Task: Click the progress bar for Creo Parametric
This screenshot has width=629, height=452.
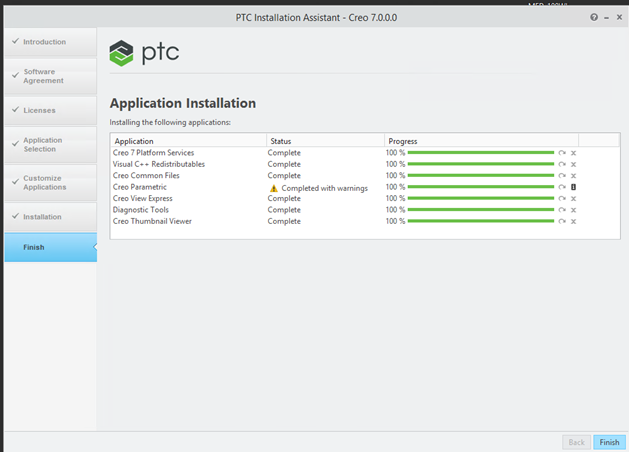Action: (x=481, y=187)
